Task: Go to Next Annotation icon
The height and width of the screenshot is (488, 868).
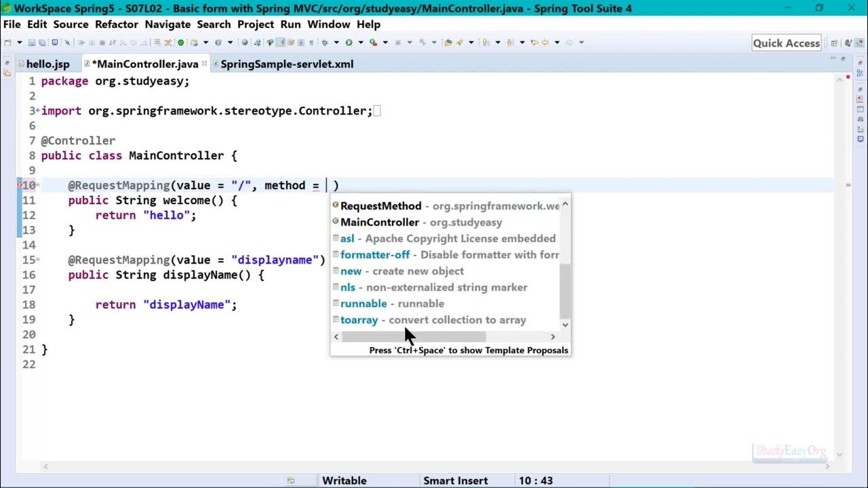Action: [485, 43]
